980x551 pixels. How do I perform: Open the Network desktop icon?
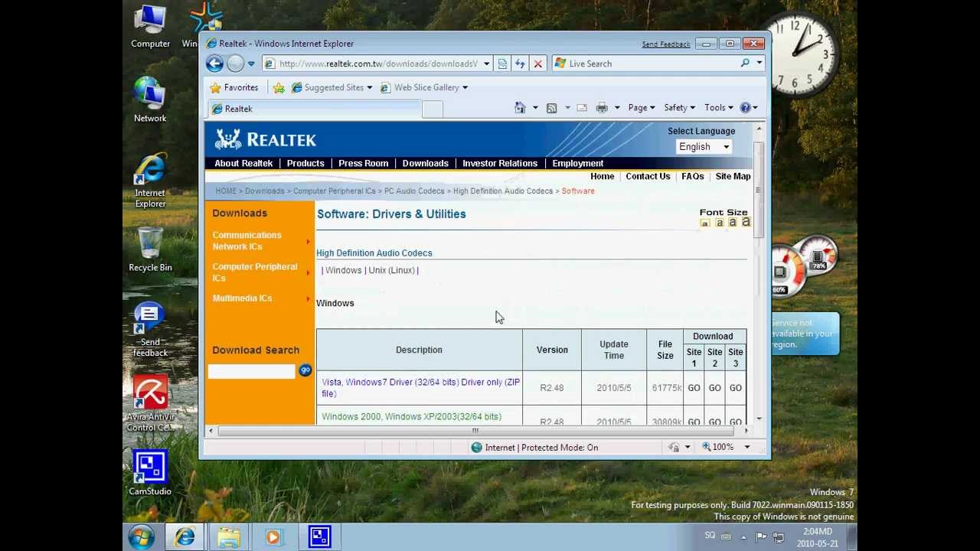[x=150, y=99]
